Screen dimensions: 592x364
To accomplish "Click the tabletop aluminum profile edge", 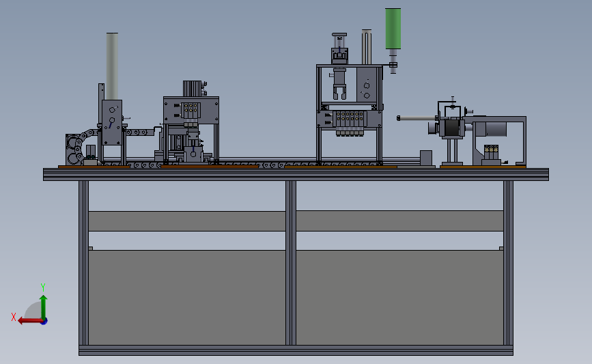I will pos(296,174).
